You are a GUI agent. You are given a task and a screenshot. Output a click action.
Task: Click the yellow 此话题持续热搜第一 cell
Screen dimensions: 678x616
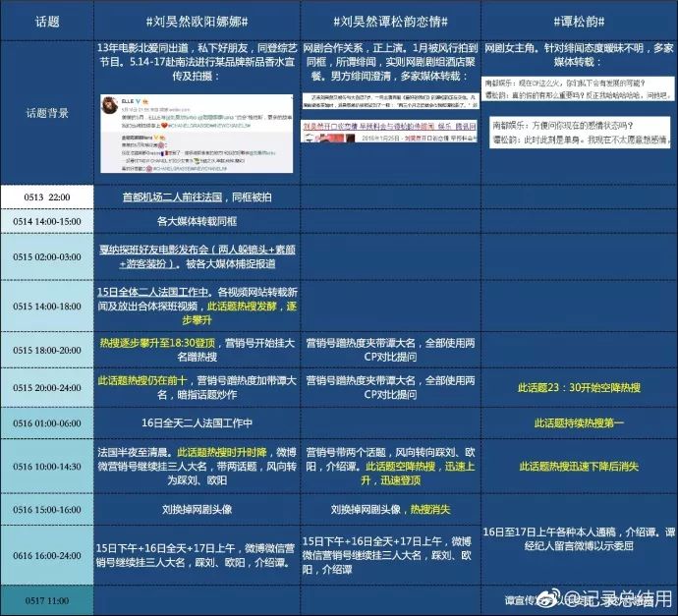click(577, 423)
